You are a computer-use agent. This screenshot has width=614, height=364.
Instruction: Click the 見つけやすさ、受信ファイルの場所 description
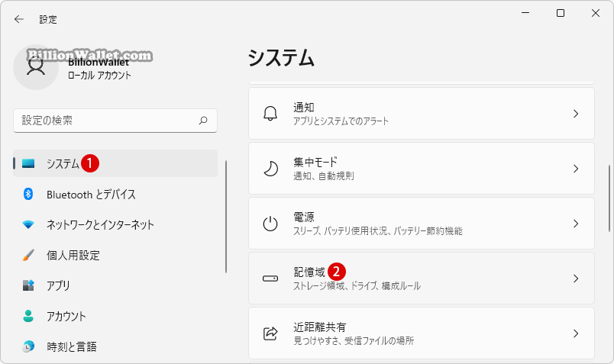354,341
